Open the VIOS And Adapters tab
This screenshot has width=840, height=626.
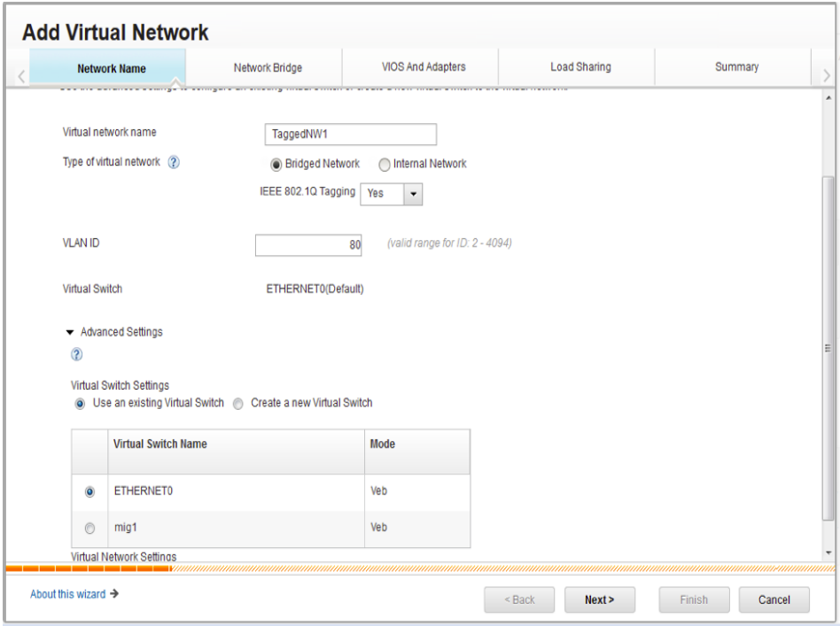coord(421,67)
